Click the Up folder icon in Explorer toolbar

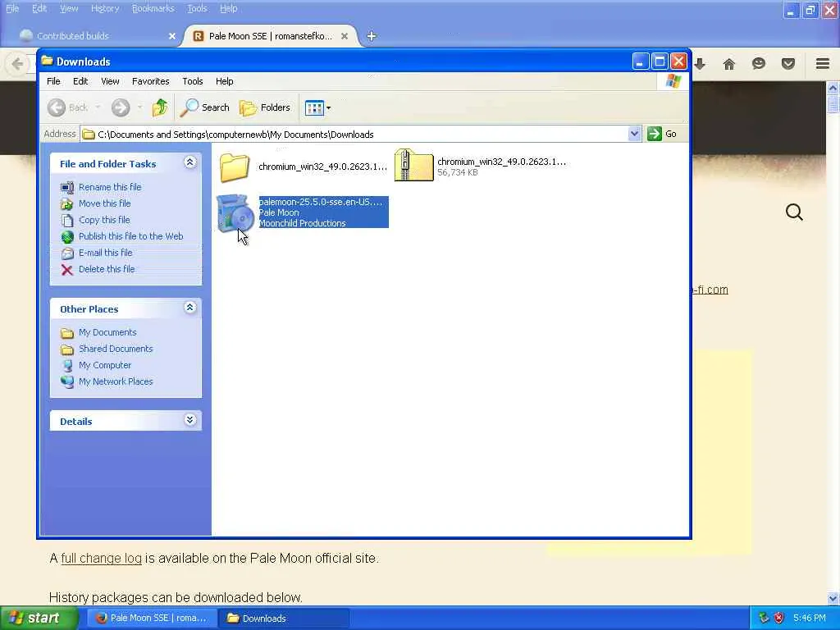click(160, 107)
